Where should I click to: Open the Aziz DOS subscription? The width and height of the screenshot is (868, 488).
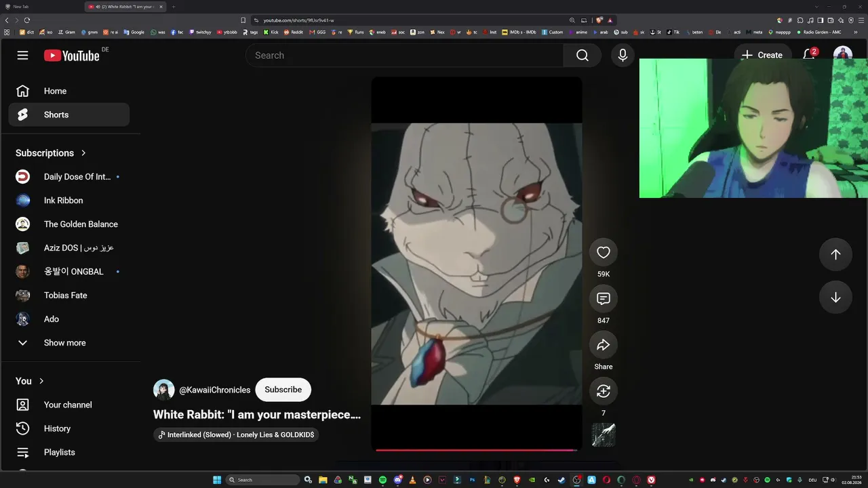(68, 248)
